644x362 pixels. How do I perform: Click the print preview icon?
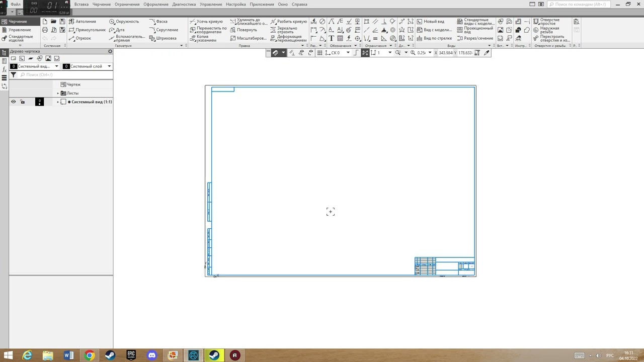[x=53, y=30]
